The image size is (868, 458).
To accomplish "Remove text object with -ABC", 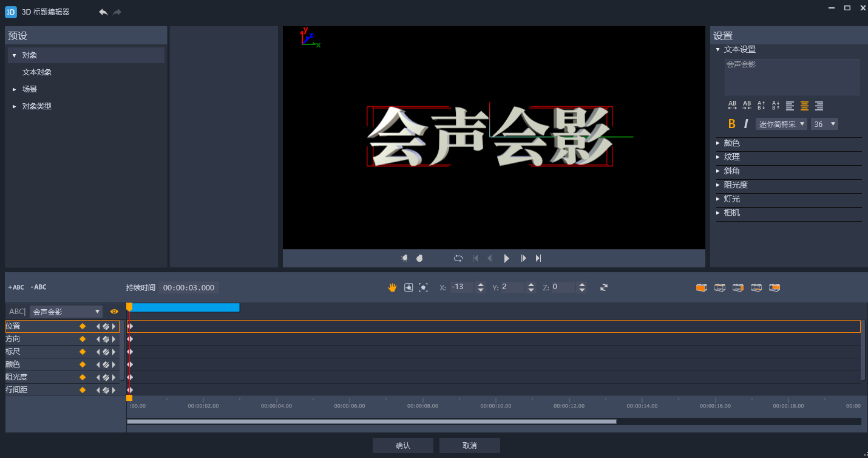I will pyautogui.click(x=38, y=287).
